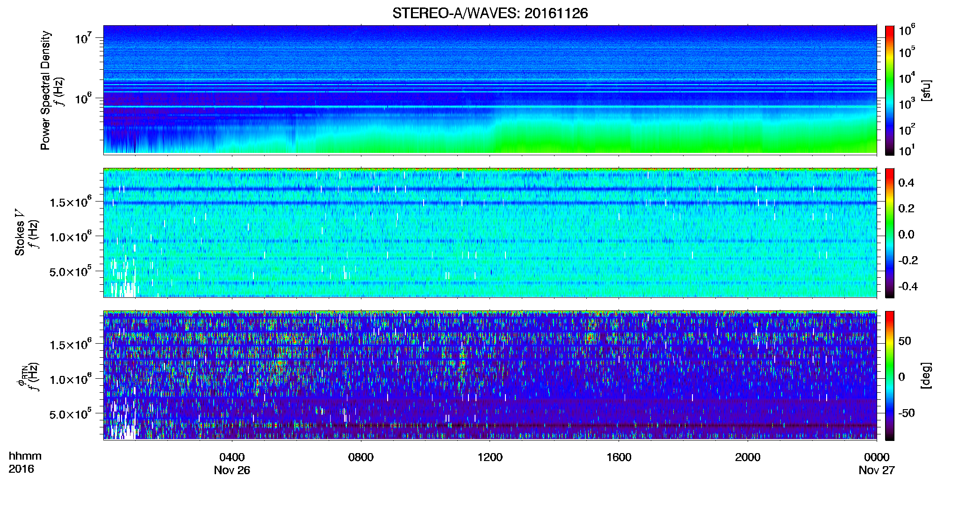
Task: Click inside the Stokes V spectrogram
Action: 490,232
